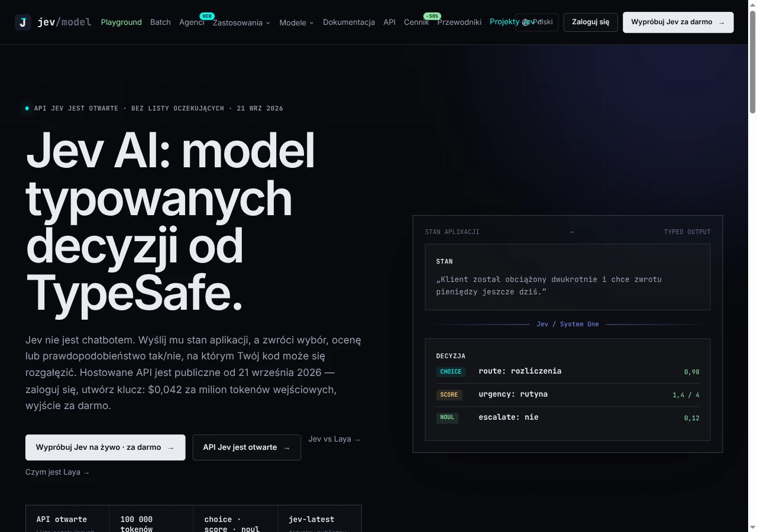Click Wypróbuj Jev na żywo button
Image resolution: width=757 pixels, height=532 pixels.
[x=105, y=447]
